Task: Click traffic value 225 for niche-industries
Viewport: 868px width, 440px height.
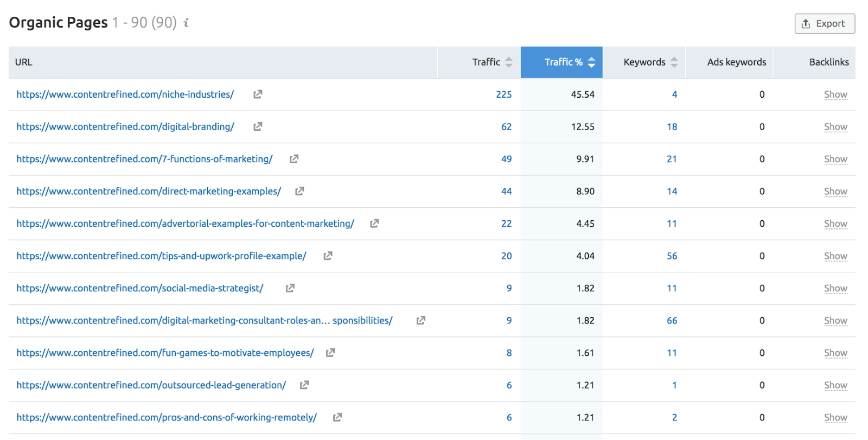Action: 503,94
